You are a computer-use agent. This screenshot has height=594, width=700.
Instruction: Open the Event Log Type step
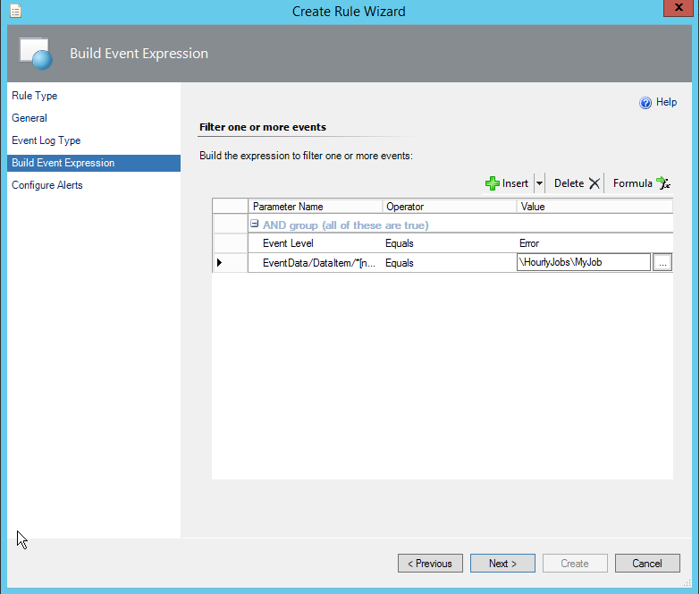(x=46, y=140)
